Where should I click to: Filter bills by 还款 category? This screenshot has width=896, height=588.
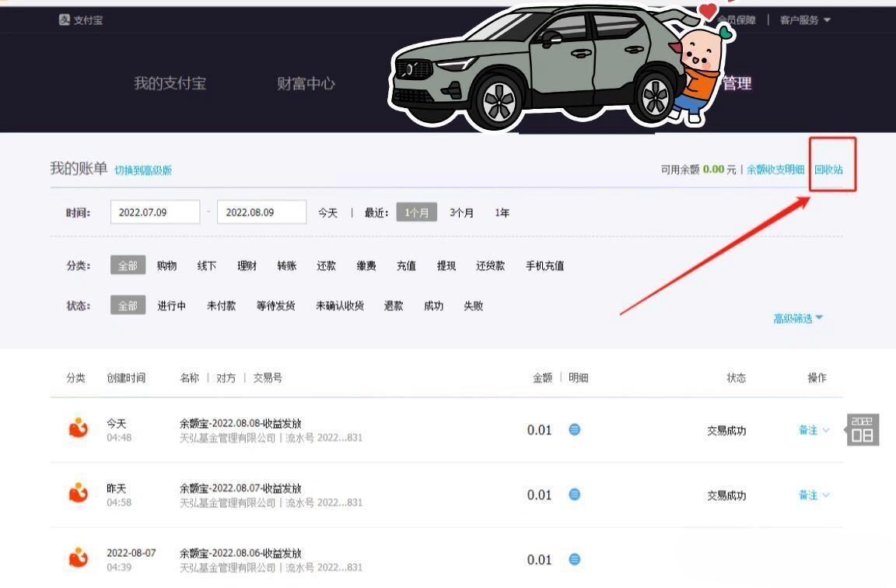(327, 266)
